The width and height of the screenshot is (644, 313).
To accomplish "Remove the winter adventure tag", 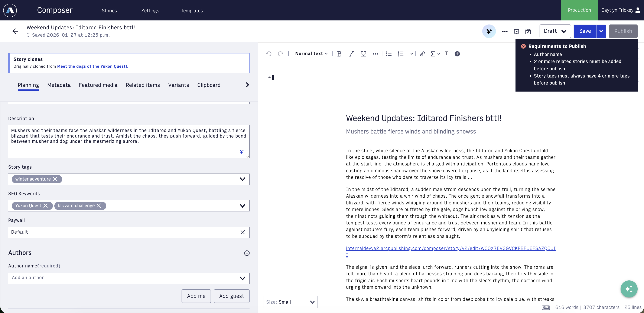I will [x=55, y=179].
